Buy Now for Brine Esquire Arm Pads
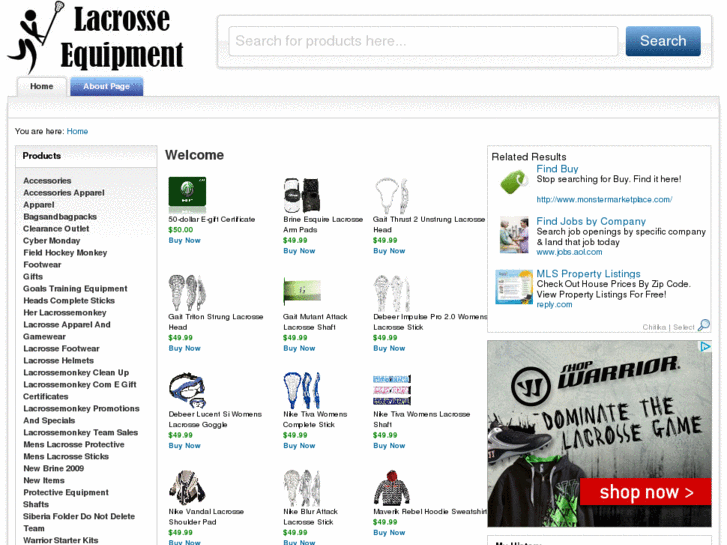The image size is (727, 545). [x=299, y=251]
